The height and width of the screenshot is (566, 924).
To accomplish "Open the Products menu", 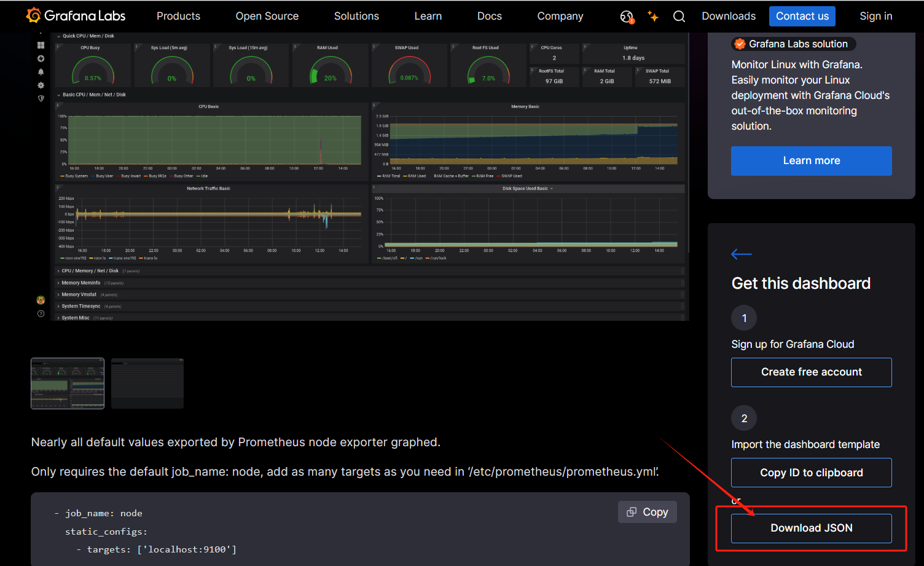I will pyautogui.click(x=178, y=16).
